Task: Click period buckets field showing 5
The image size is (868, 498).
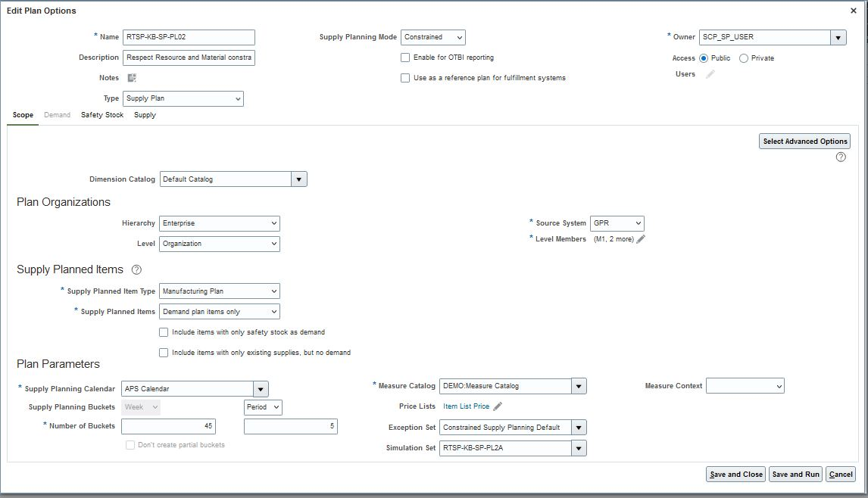Action: point(291,427)
